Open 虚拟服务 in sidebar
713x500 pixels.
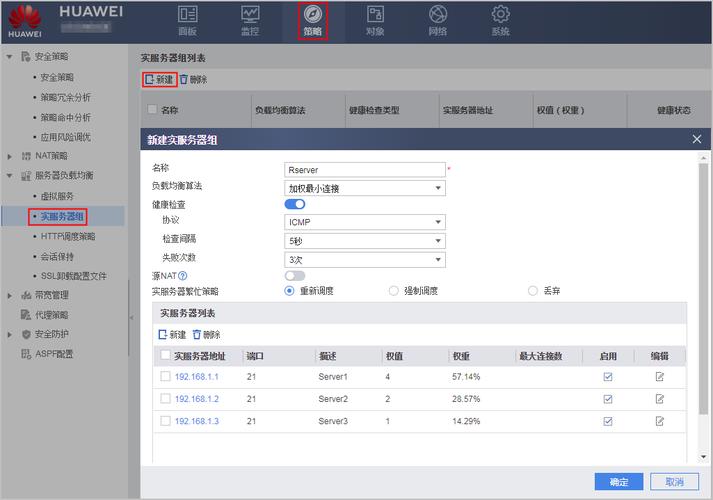pyautogui.click(x=57, y=196)
